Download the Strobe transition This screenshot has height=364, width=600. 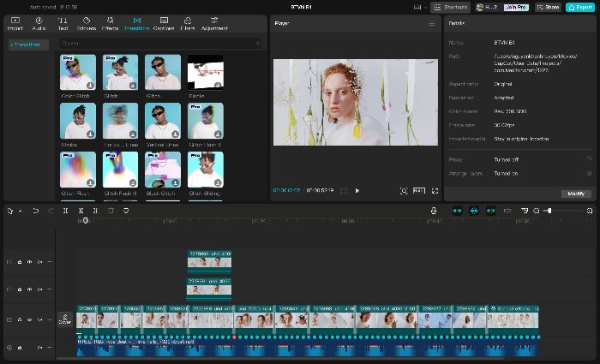click(90, 134)
